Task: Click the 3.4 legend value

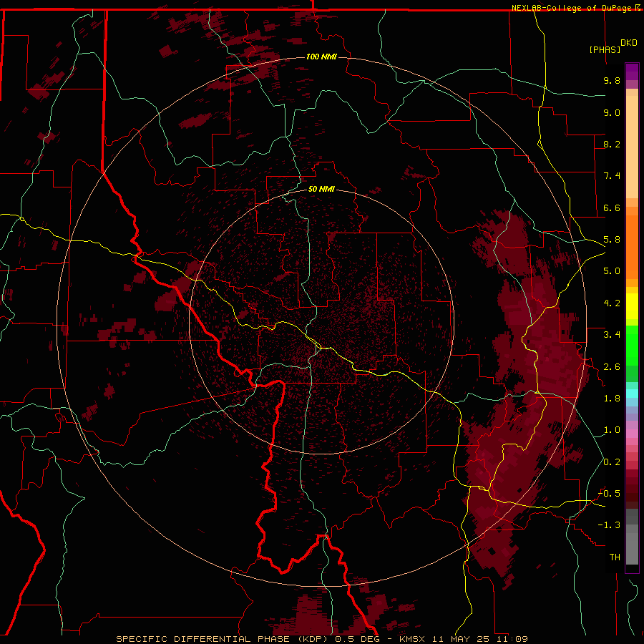Action: [x=612, y=335]
